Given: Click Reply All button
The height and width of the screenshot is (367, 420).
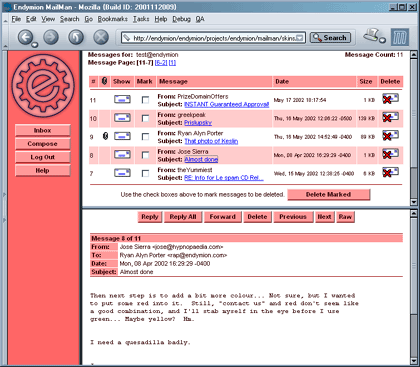Looking at the screenshot, I should click(x=183, y=217).
